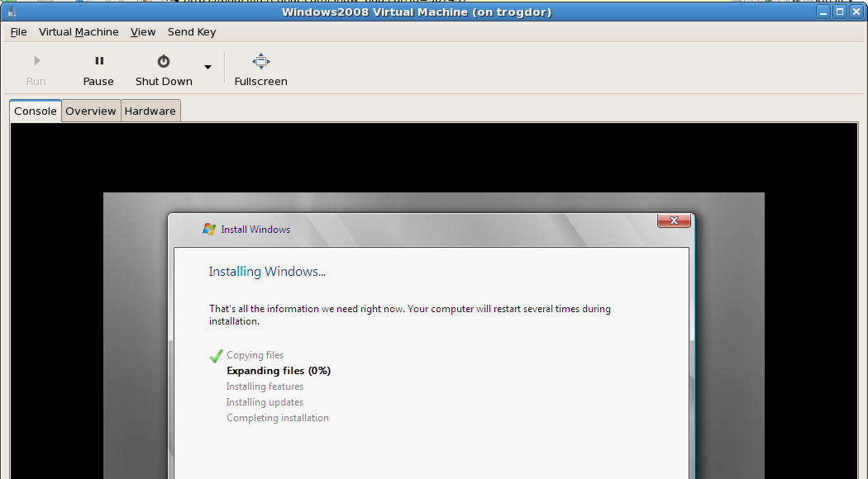This screenshot has width=868, height=479.
Task: Close the Install Windows dialog
Action: point(674,221)
